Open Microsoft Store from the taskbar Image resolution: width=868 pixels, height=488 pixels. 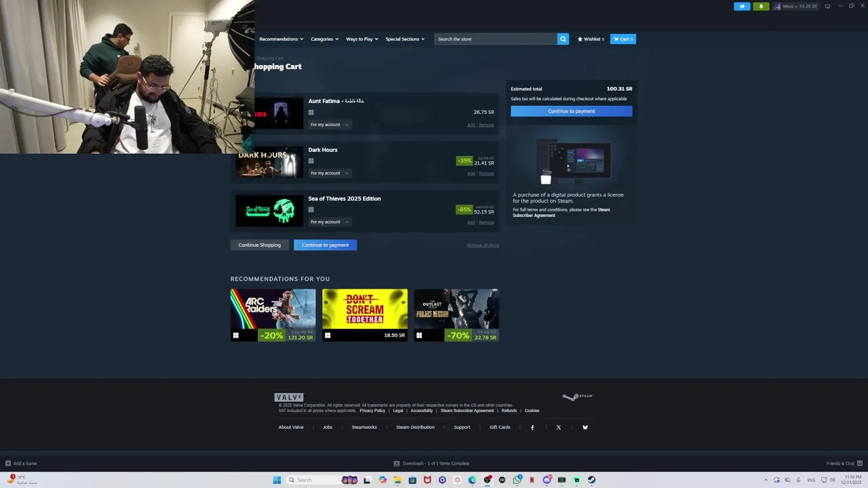click(x=412, y=480)
